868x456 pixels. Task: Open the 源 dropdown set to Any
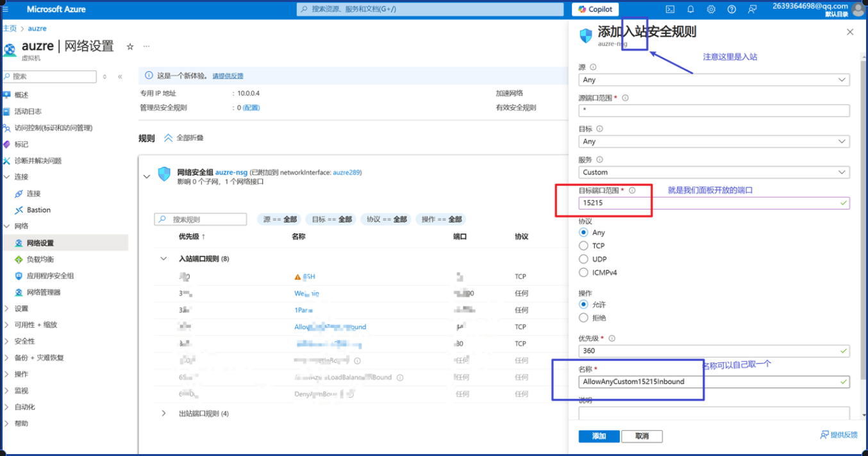[714, 80]
